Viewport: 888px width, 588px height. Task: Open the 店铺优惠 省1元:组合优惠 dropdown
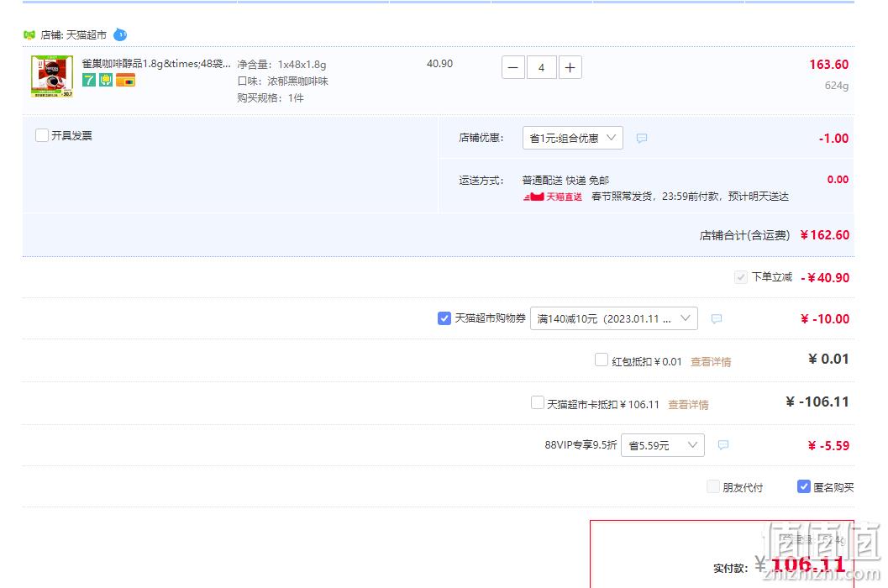click(573, 138)
